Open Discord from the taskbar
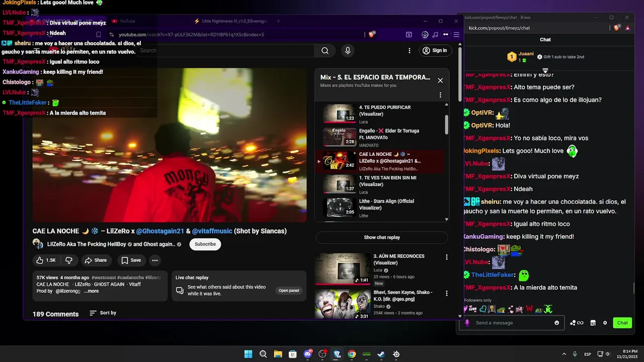The width and height of the screenshot is (644, 362). (307, 354)
